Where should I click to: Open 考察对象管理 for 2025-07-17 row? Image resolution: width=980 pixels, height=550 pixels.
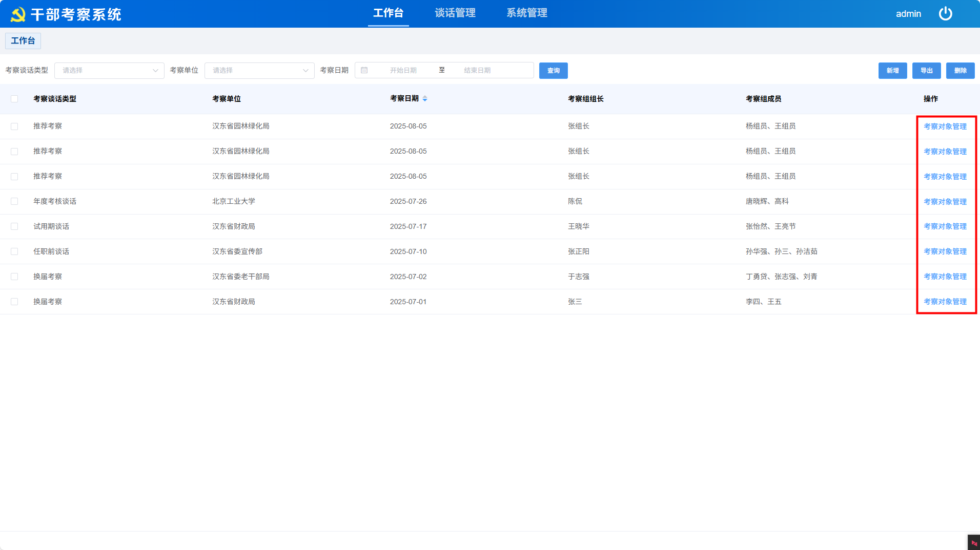click(945, 226)
